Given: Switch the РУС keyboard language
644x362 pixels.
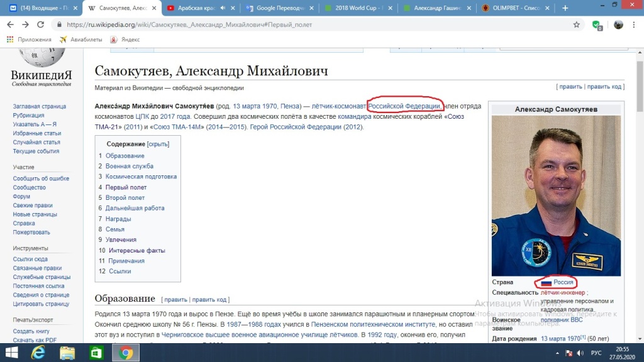Looking at the screenshot, I should coord(596,353).
